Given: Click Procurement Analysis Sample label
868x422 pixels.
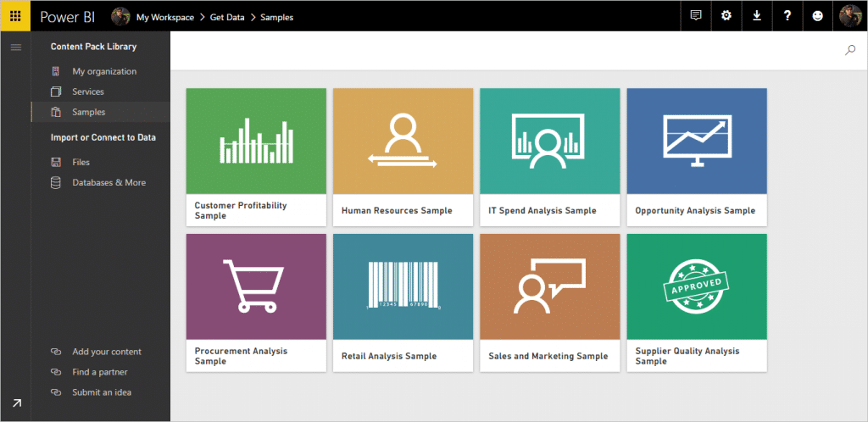Looking at the screenshot, I should click(242, 356).
